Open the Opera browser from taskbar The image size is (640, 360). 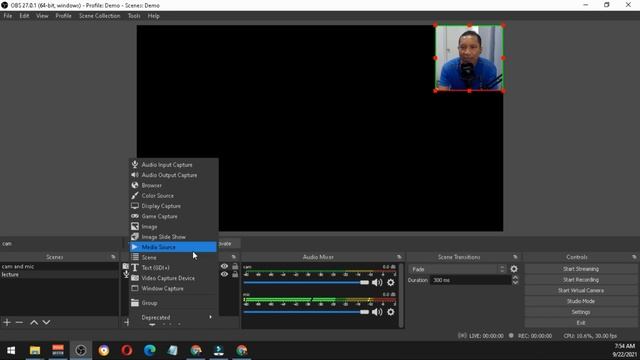[x=127, y=350]
